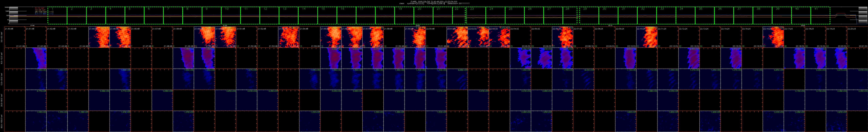Select time interval 5 on the light curve
This screenshot has height=132, width=868.
[x=134, y=15]
